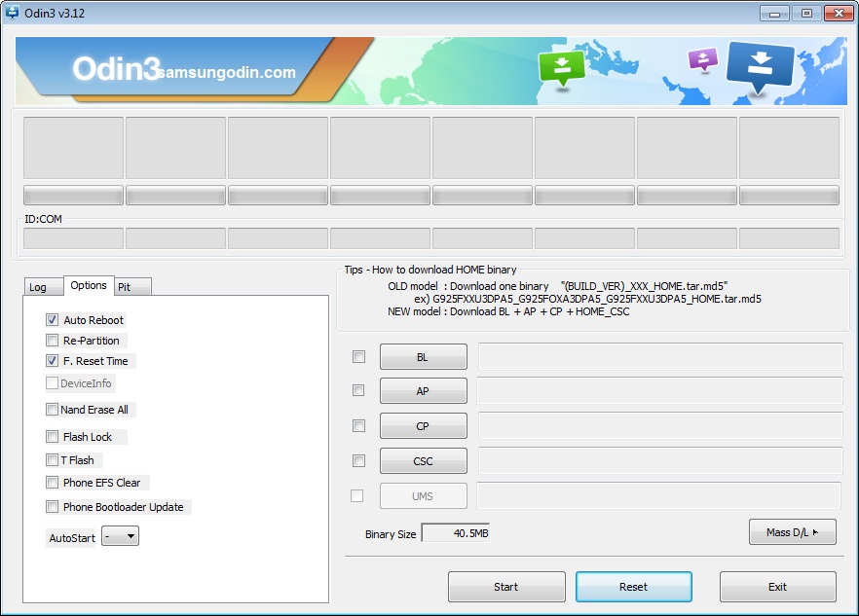Click the AP file path field

tap(660, 390)
